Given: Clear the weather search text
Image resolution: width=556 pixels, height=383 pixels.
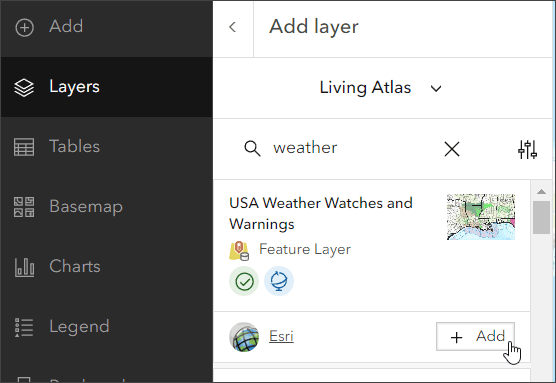Looking at the screenshot, I should (452, 149).
